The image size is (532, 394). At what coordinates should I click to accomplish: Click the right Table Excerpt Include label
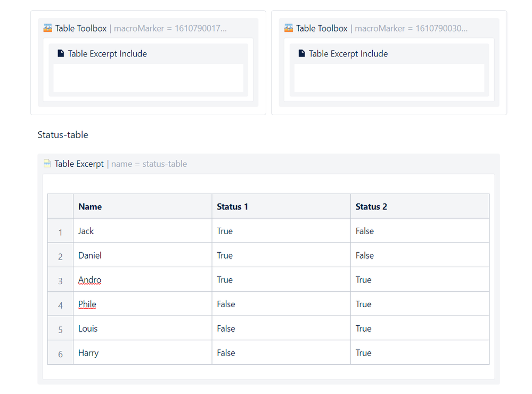[x=348, y=54]
